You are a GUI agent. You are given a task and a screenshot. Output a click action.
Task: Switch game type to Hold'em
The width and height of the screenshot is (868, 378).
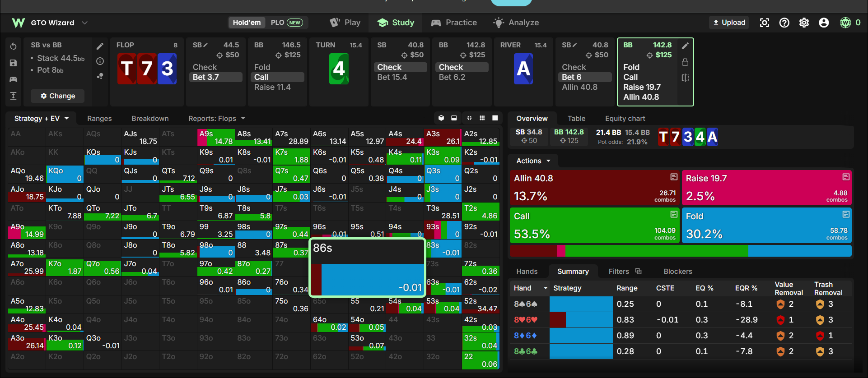[x=247, y=23]
